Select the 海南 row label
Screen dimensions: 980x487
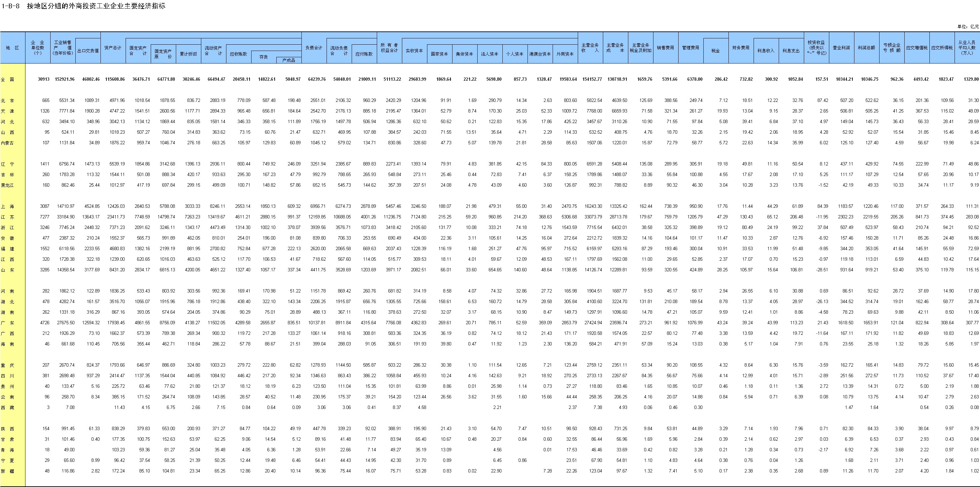tap(7, 344)
